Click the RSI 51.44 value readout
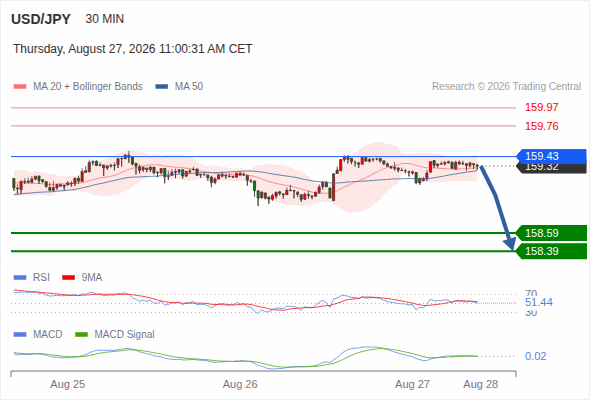This screenshot has height=400, width=590. pyautogui.click(x=539, y=302)
